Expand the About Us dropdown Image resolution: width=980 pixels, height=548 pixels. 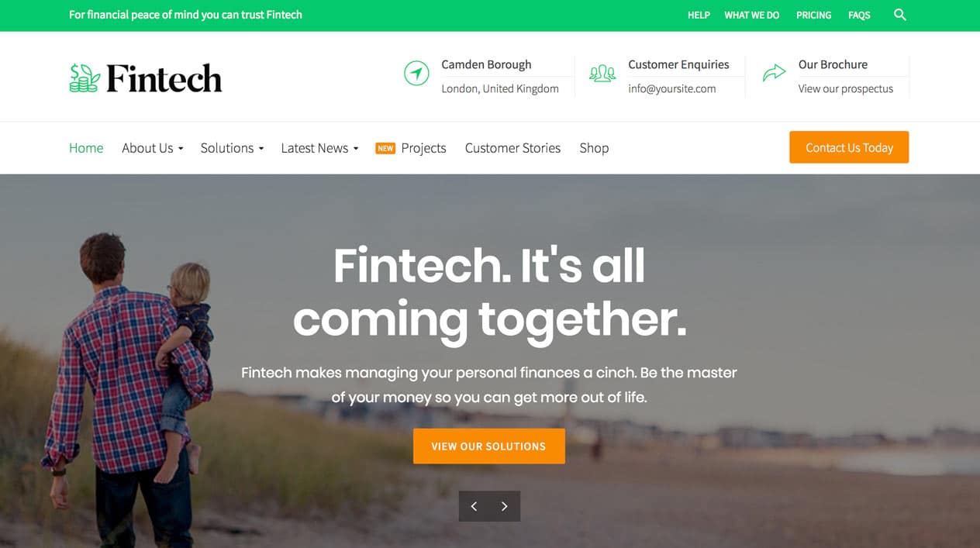coord(153,148)
